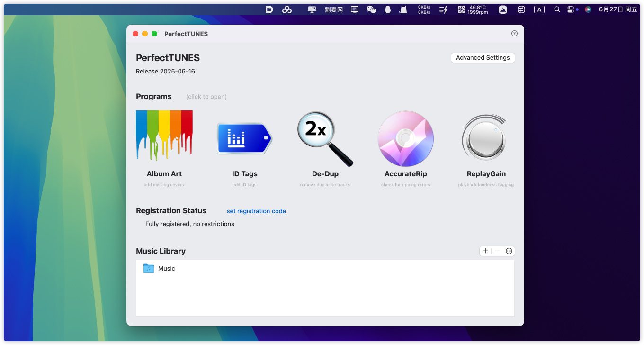This screenshot has width=644, height=345.
Task: Click the fan temperature monitor in menu bar
Action: pos(473,9)
